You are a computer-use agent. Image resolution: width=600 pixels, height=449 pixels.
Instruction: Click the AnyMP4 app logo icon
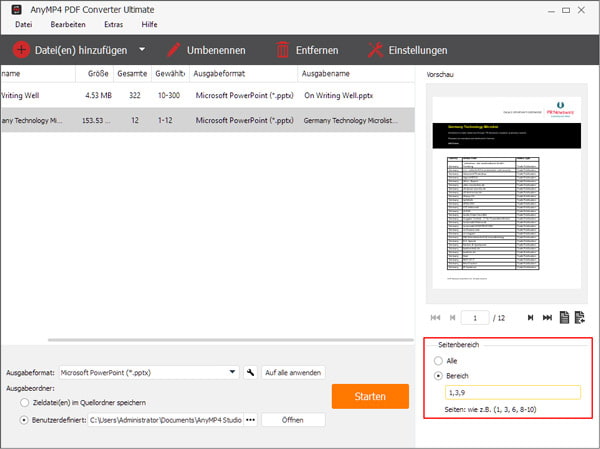pos(16,9)
